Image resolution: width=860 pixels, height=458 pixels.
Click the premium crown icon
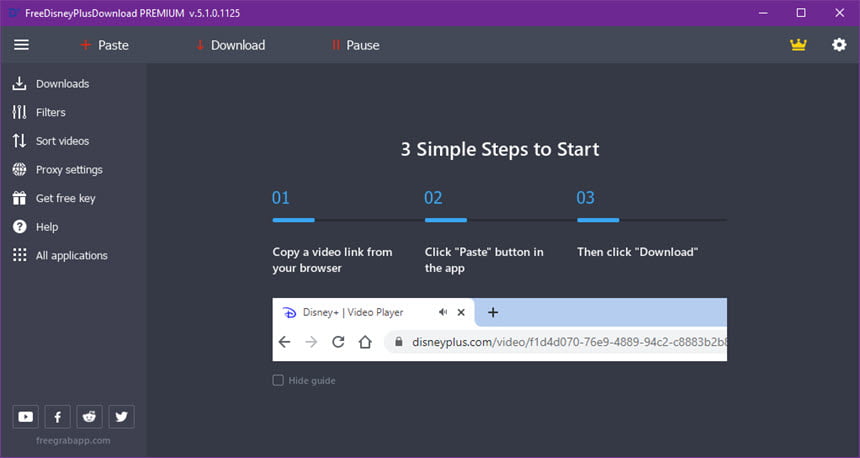point(798,45)
